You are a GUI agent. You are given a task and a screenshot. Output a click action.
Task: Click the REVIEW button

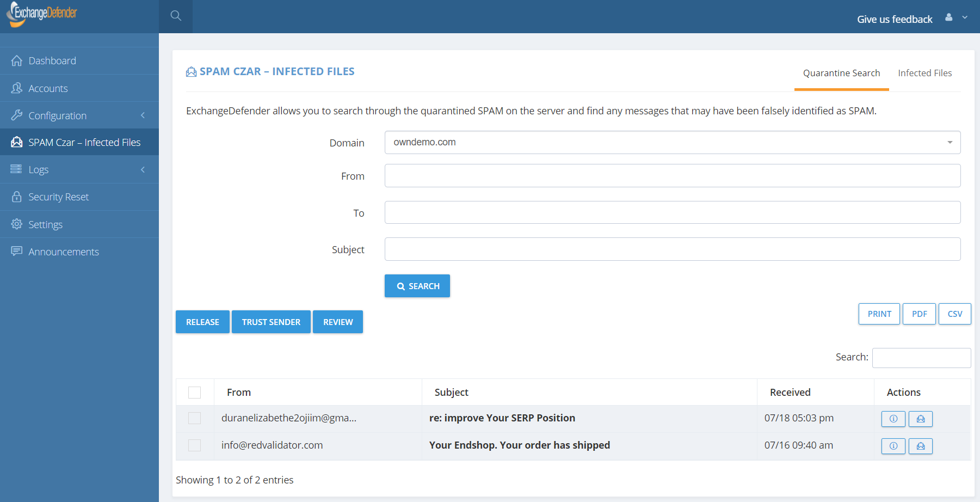click(338, 322)
